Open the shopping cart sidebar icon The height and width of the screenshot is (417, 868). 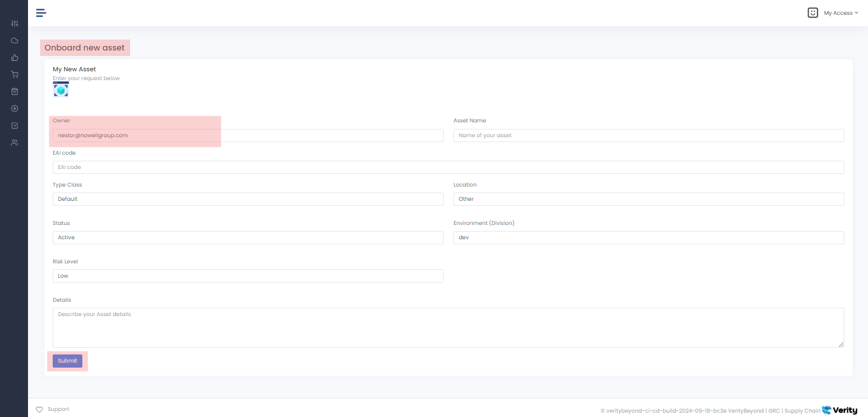pyautogui.click(x=15, y=75)
